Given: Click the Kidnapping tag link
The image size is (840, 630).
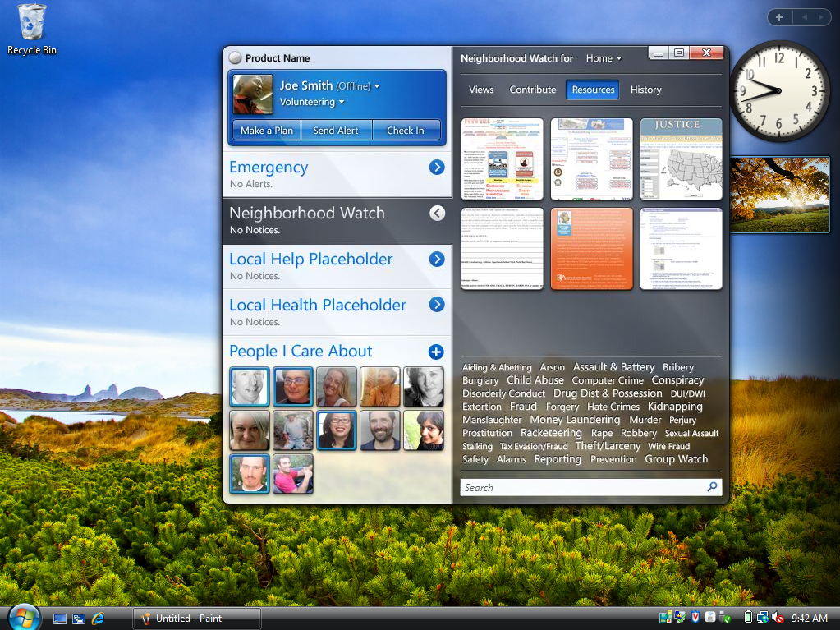Looking at the screenshot, I should 675,407.
